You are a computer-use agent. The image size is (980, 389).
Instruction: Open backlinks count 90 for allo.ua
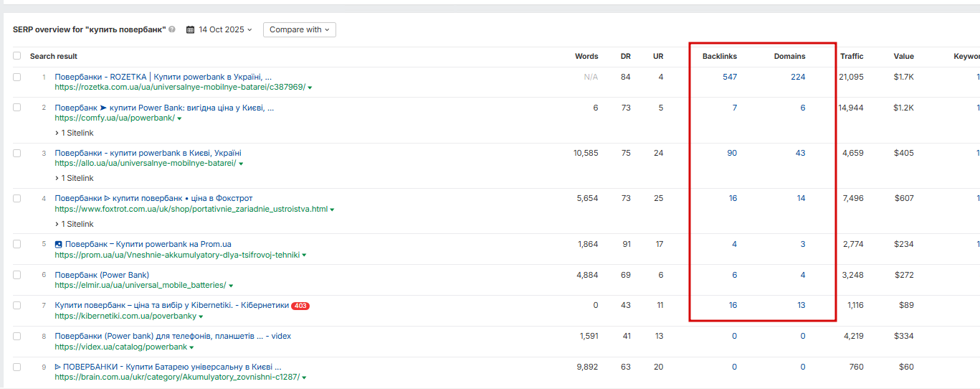pos(732,153)
